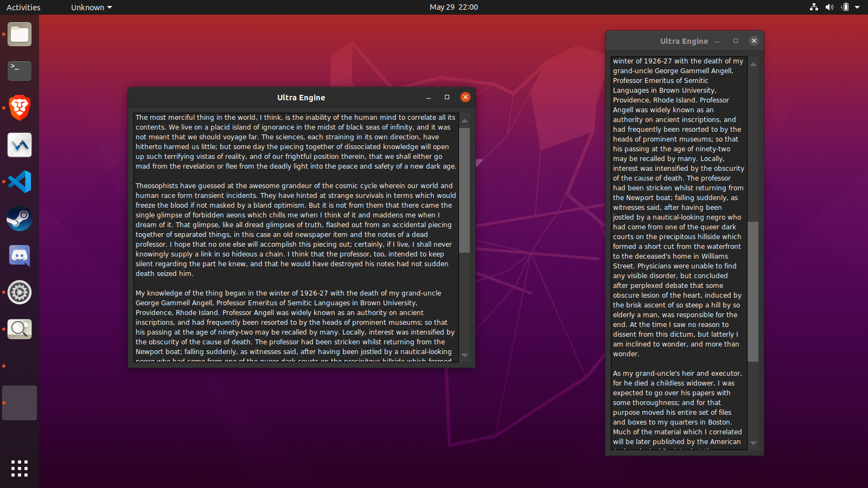Launch Terminal from the dock

coord(20,71)
